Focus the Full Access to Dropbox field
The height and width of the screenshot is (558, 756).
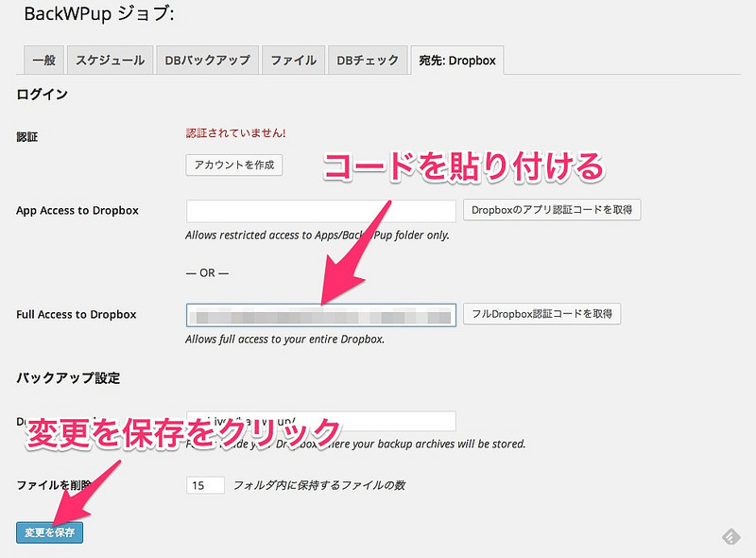click(321, 315)
